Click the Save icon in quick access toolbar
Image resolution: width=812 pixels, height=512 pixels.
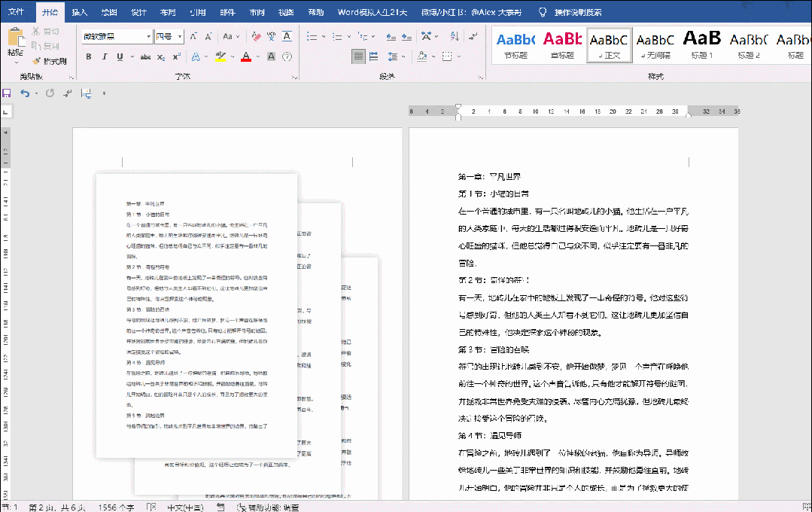pyautogui.click(x=7, y=93)
